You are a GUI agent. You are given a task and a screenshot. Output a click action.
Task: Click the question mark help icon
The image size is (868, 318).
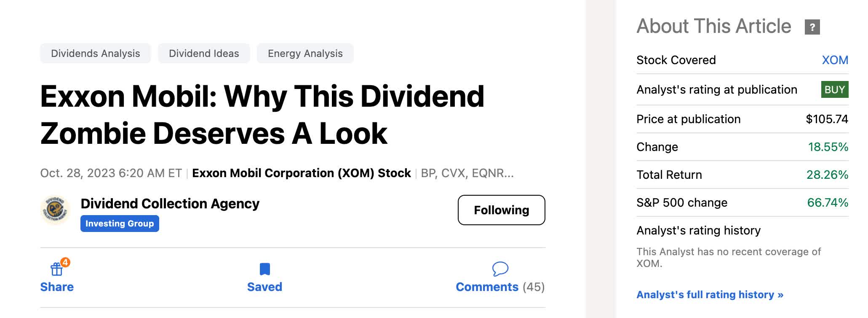click(812, 27)
